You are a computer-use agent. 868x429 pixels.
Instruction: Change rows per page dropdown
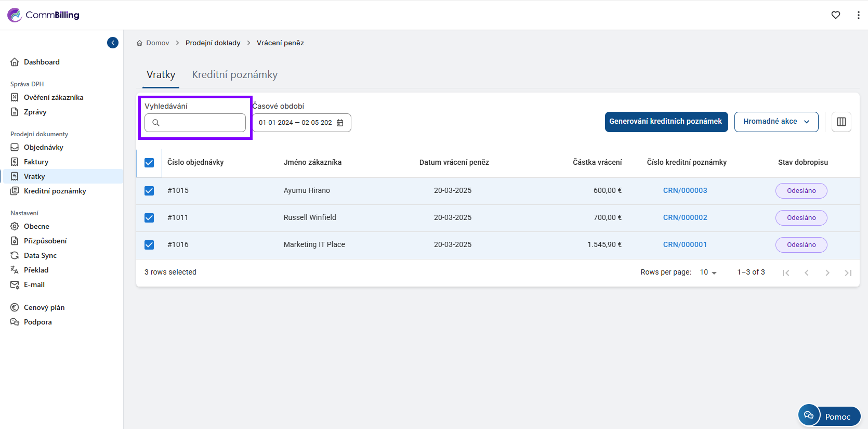(x=708, y=272)
